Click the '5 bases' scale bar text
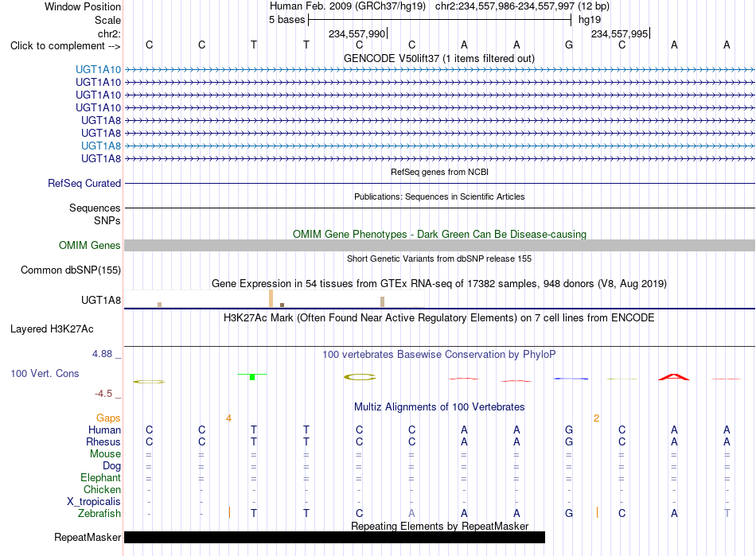Screen dimensions: 756x556 (286, 20)
